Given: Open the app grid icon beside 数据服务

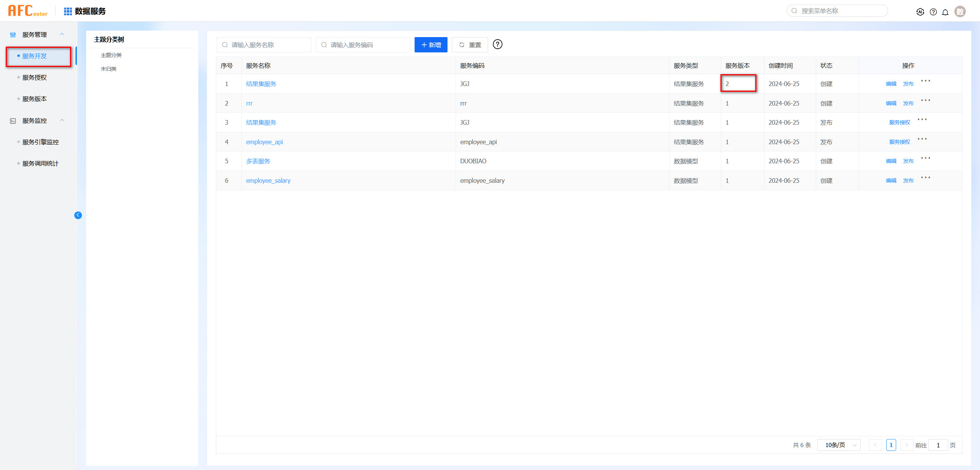Looking at the screenshot, I should click(x=68, y=11).
